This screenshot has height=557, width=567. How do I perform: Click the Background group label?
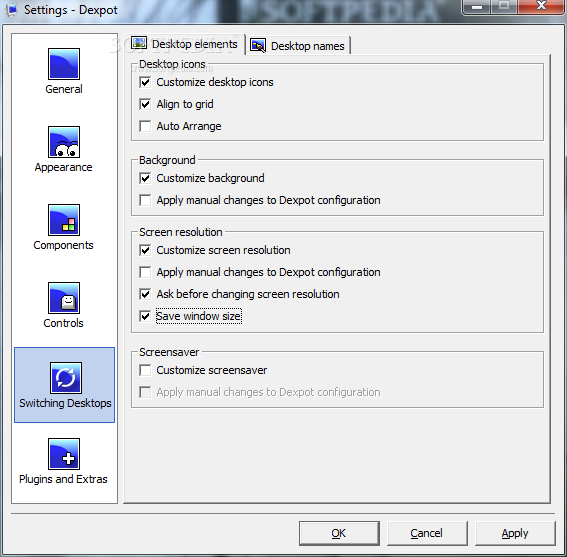coord(167,160)
